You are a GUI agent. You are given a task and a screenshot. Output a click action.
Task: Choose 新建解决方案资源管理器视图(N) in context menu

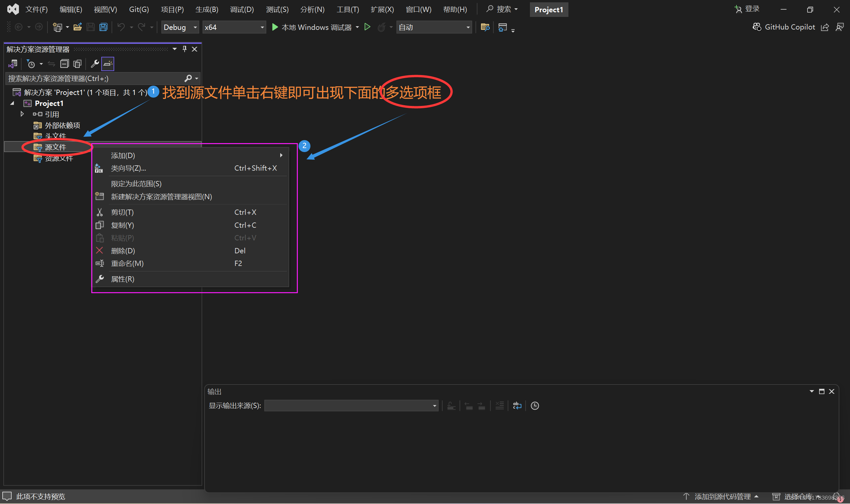click(x=191, y=197)
